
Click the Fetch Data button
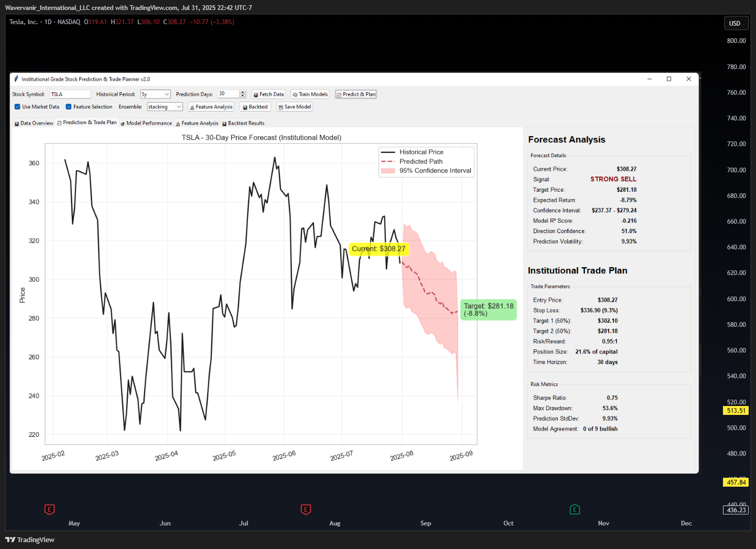pos(268,94)
